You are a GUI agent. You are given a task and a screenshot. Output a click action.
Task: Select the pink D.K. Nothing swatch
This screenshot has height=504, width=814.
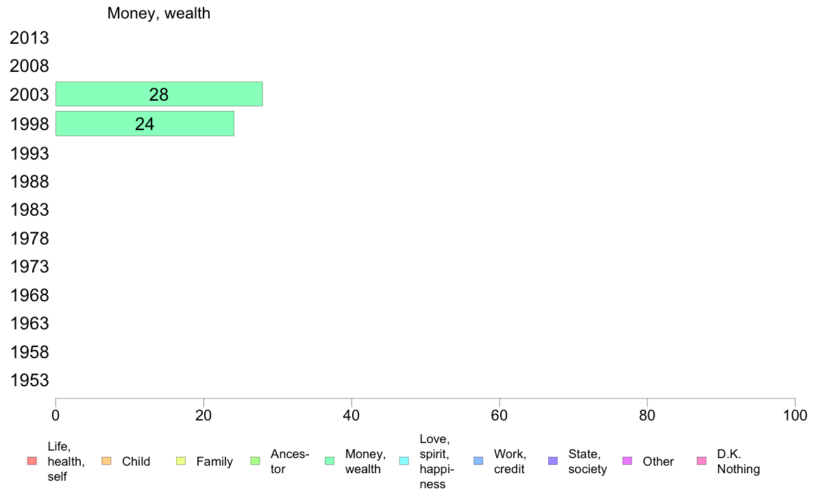[x=702, y=461]
